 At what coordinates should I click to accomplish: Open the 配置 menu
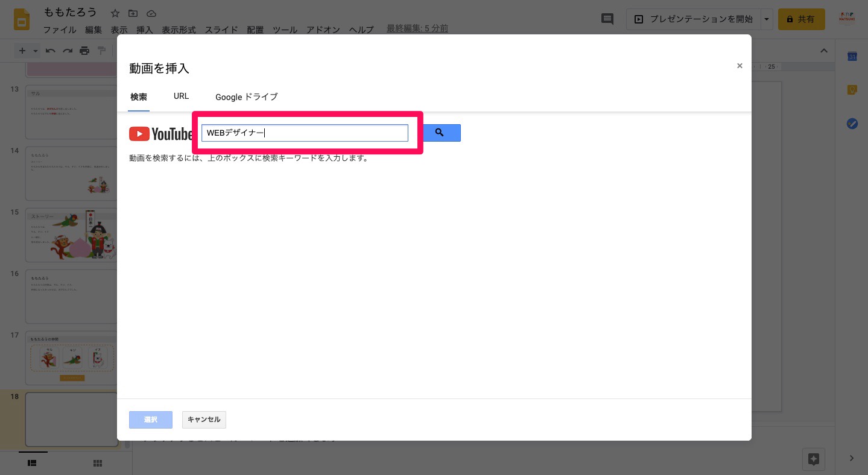pos(255,30)
